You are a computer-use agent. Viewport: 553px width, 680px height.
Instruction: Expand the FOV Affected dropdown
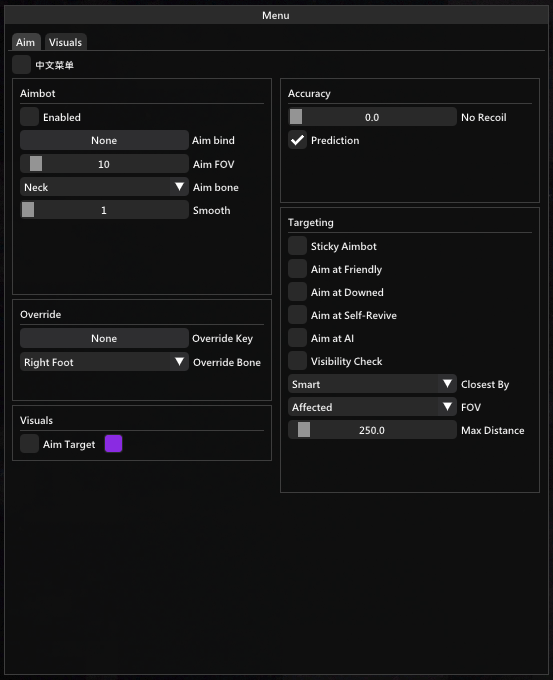tap(372, 407)
